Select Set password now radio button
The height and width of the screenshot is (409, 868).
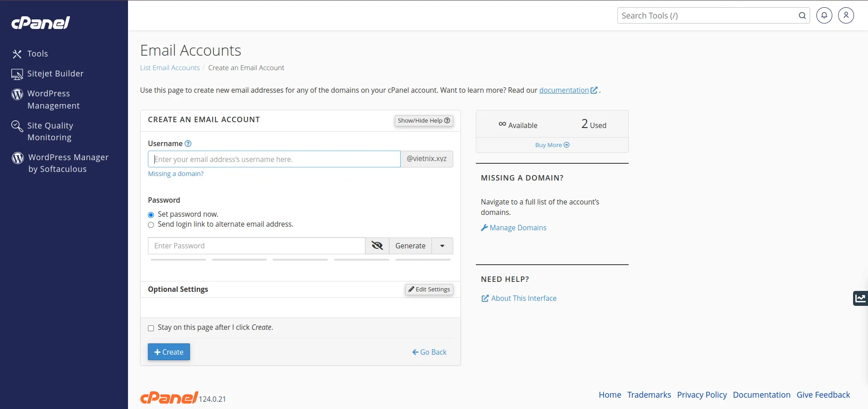[x=151, y=215]
